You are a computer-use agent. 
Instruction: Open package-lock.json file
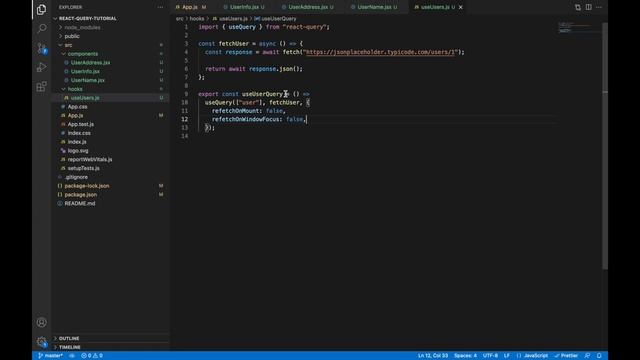(87, 186)
